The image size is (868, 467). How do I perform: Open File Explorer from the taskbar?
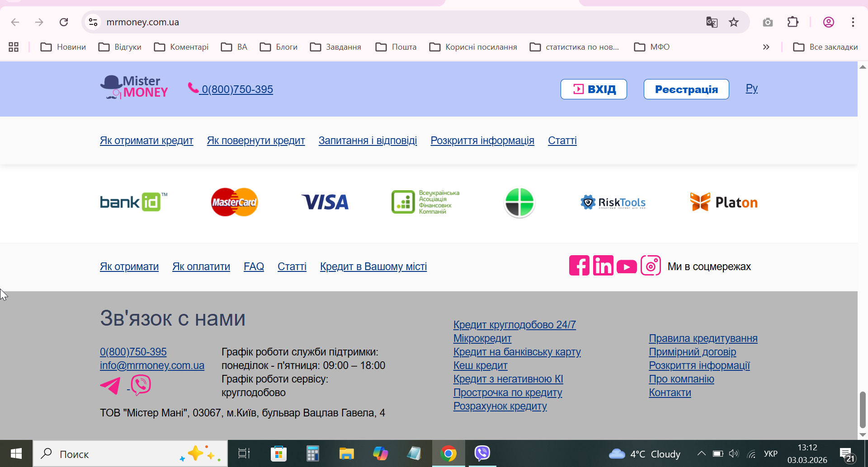347,453
